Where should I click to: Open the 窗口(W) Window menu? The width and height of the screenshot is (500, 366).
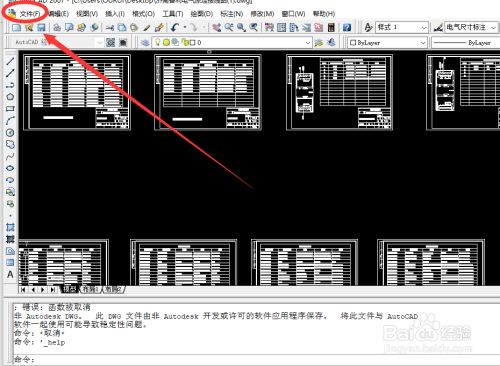(293, 14)
